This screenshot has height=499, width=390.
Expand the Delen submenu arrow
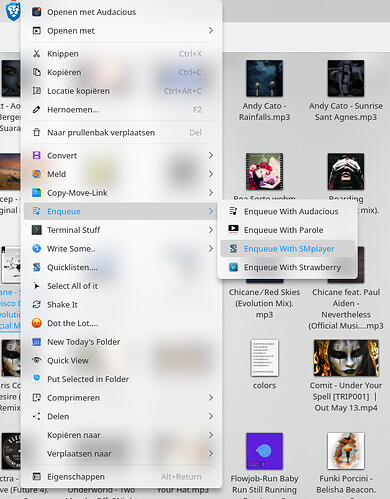point(211,416)
